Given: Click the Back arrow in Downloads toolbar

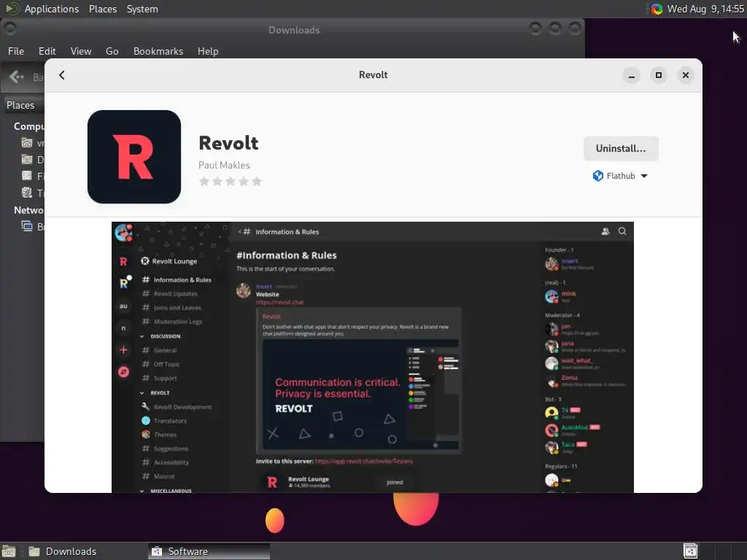Looking at the screenshot, I should click(x=17, y=77).
